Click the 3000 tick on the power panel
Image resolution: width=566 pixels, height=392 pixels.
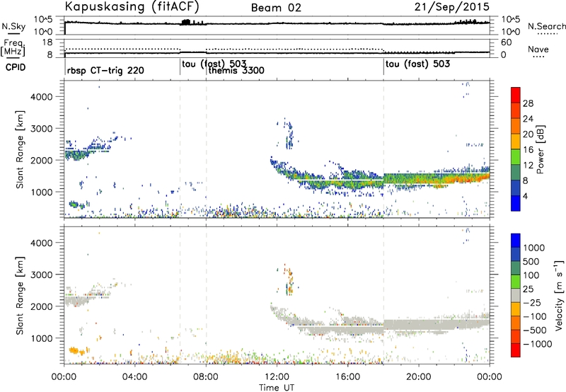coord(41,129)
